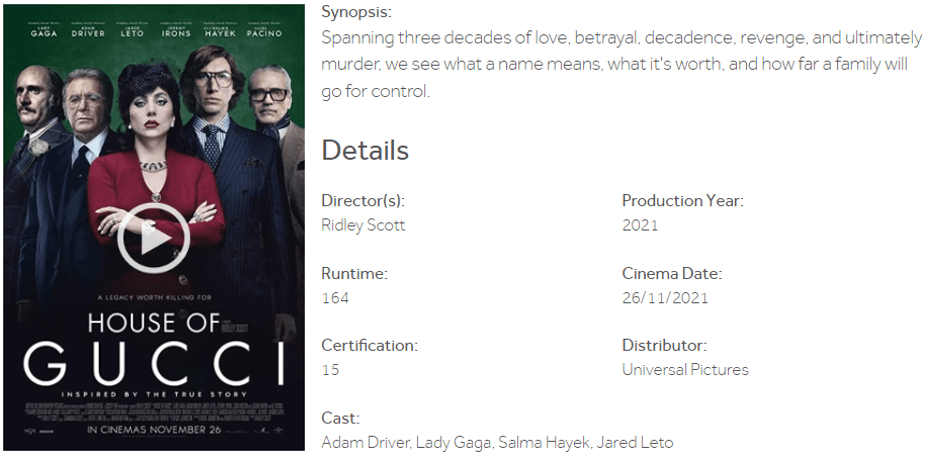Click the Production Year label

[x=683, y=200]
